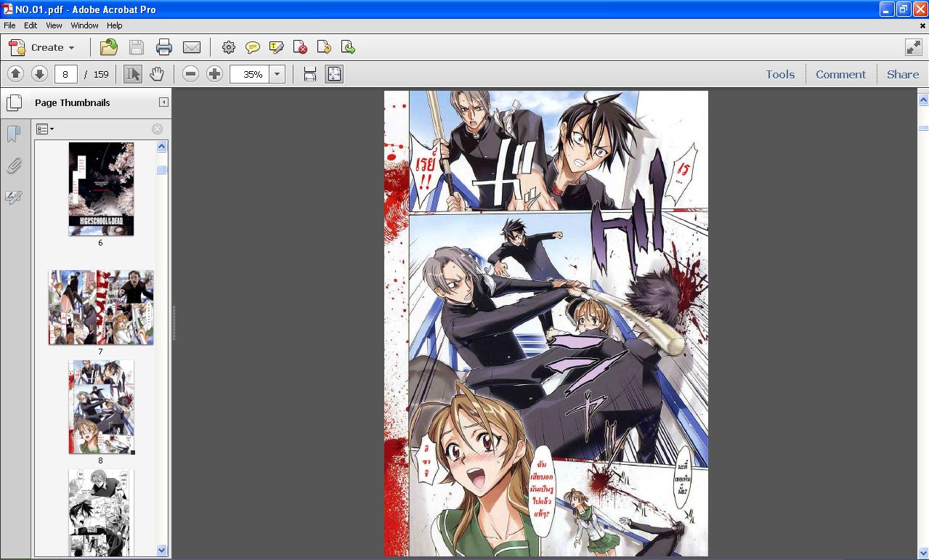The width and height of the screenshot is (929, 560).
Task: Click the Print icon
Action: pyautogui.click(x=164, y=48)
